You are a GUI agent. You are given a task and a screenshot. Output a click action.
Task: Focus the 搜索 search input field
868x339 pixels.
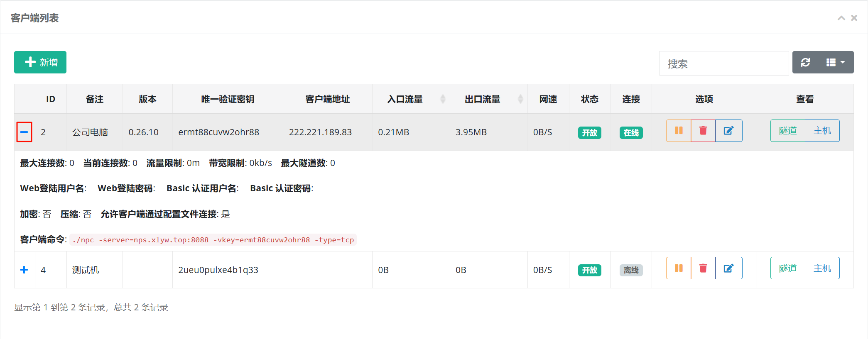click(723, 63)
